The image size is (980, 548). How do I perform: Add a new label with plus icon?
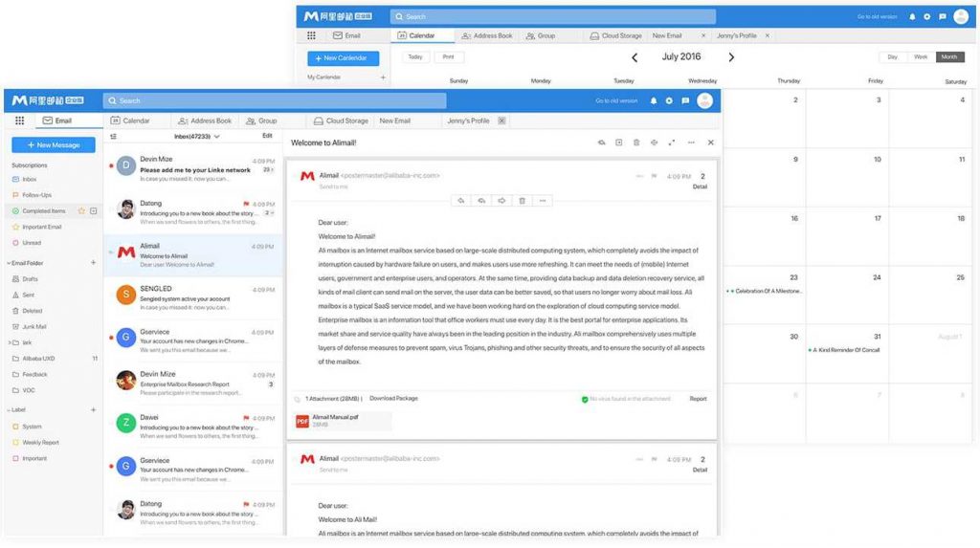pyautogui.click(x=93, y=410)
